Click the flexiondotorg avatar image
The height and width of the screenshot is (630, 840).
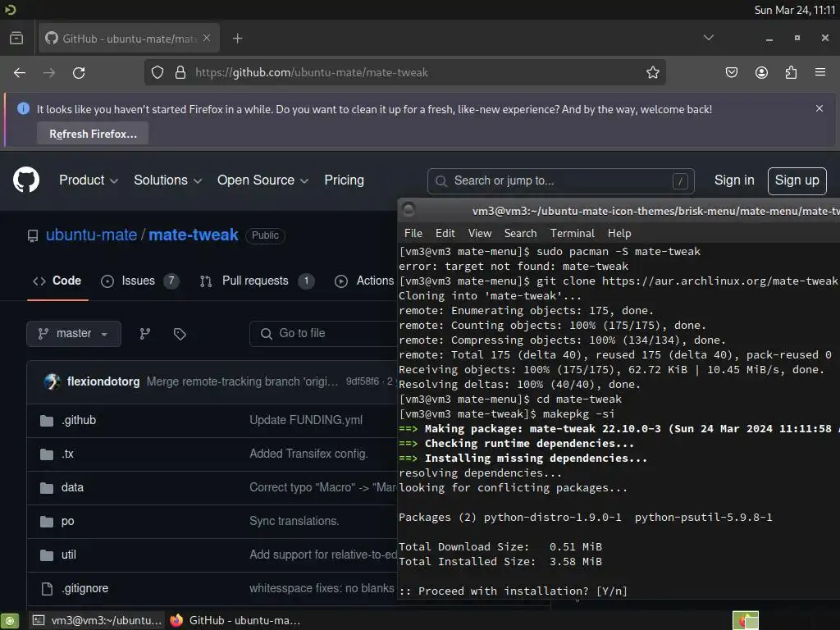click(x=52, y=381)
